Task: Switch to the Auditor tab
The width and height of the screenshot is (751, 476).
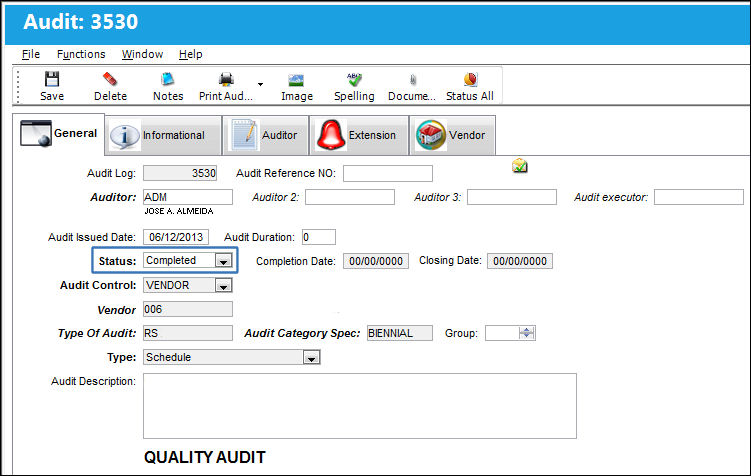Action: coord(266,136)
